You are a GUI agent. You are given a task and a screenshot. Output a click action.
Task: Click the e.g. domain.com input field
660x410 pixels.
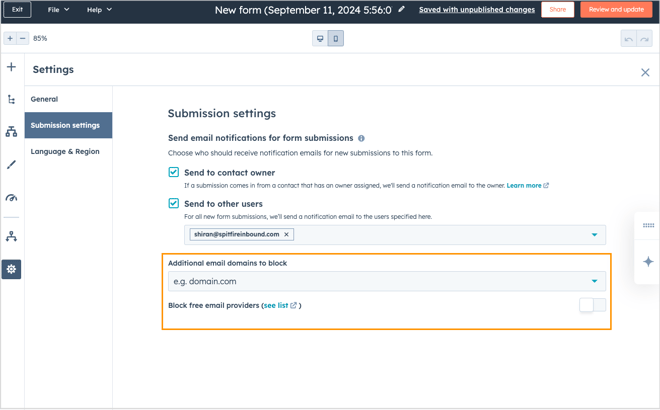387,281
